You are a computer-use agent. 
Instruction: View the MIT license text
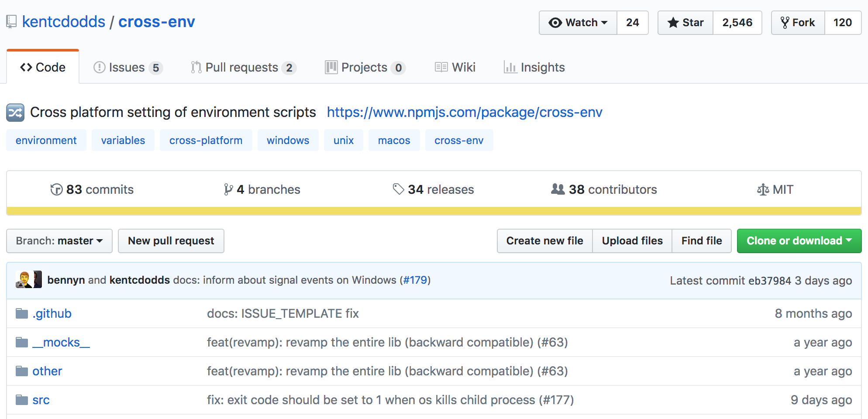(775, 189)
